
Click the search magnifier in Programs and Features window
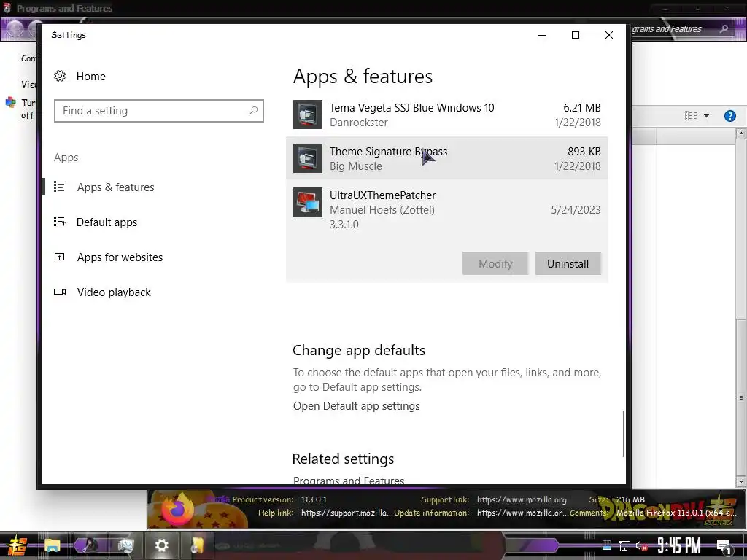(x=724, y=29)
